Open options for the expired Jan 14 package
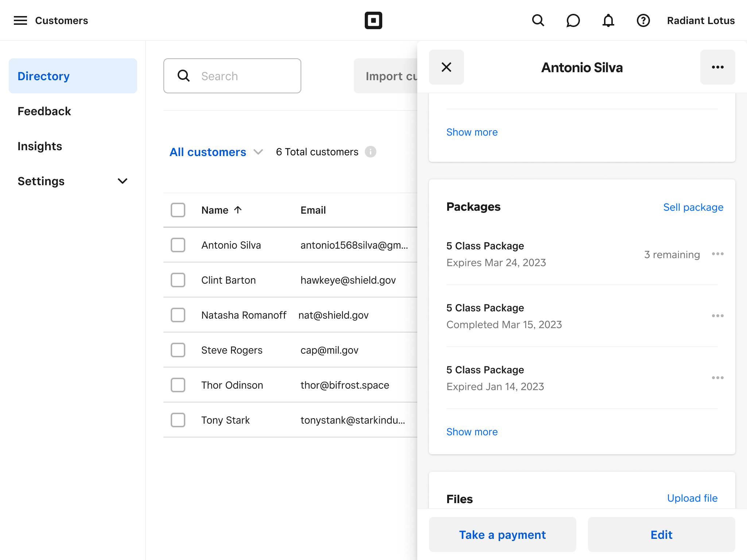747x560 pixels. tap(717, 378)
